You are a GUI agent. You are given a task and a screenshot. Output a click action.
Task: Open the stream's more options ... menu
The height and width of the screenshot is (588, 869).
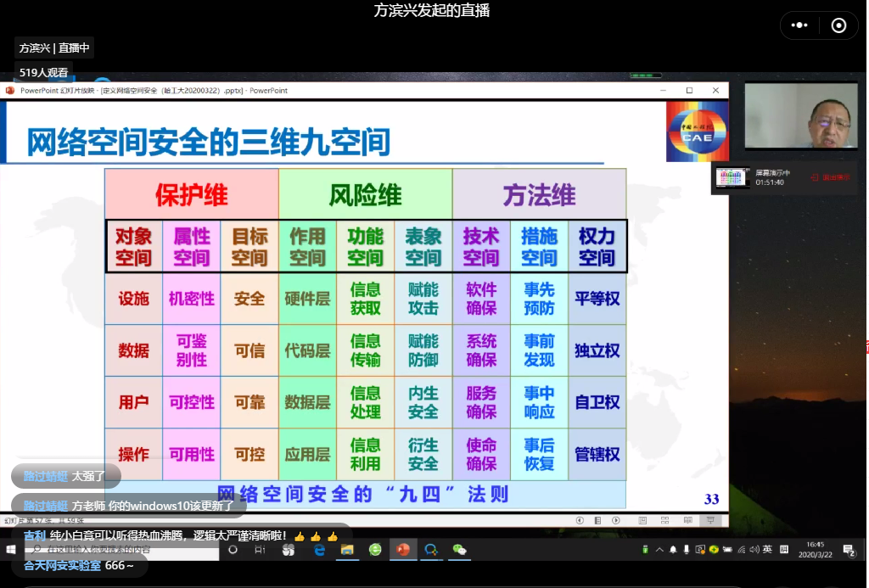(799, 25)
